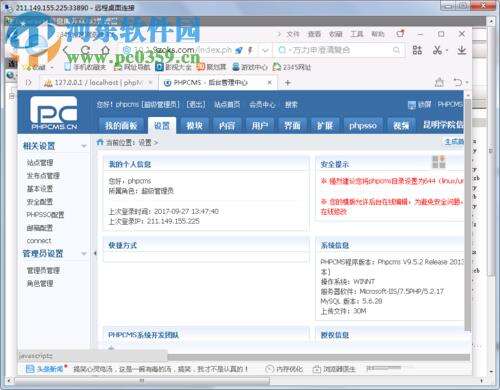This screenshot has width=500, height=390.
Task: Open the 会员中心 link in header
Action: [x=262, y=105]
